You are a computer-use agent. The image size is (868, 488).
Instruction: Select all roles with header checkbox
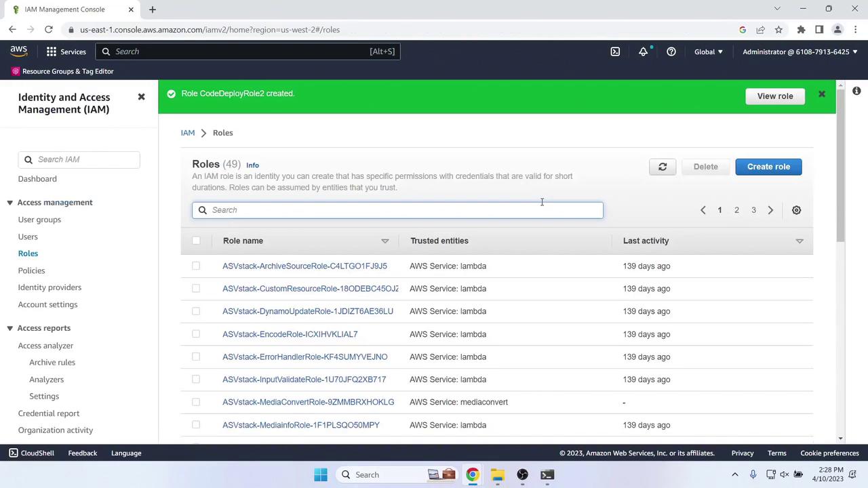[196, 241]
